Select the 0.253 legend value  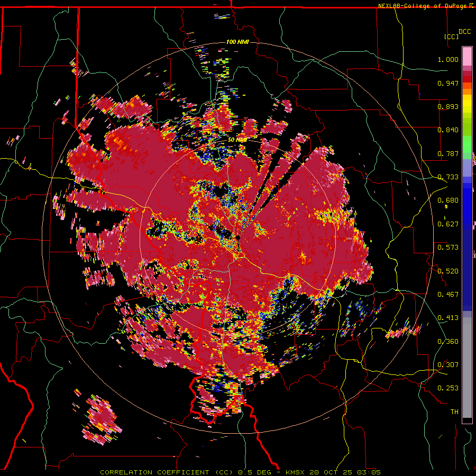tap(448, 388)
